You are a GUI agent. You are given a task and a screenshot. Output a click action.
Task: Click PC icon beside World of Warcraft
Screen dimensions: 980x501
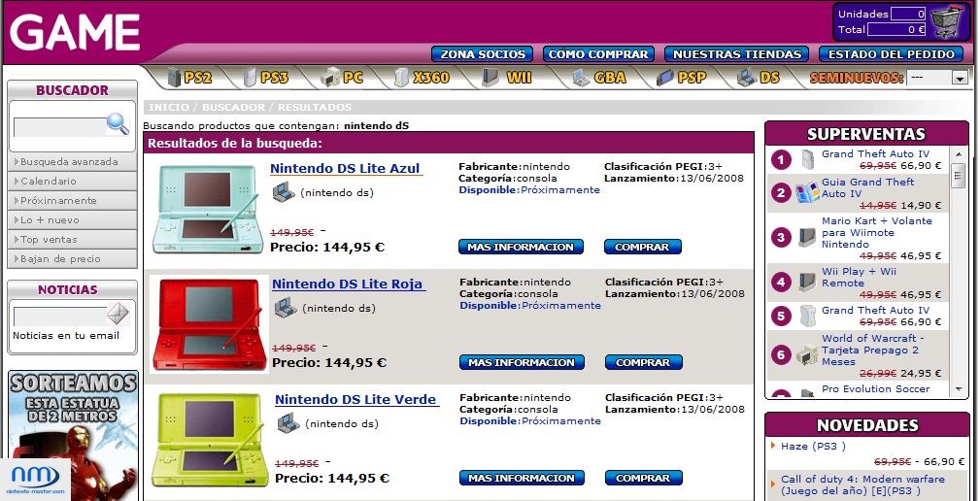(807, 354)
